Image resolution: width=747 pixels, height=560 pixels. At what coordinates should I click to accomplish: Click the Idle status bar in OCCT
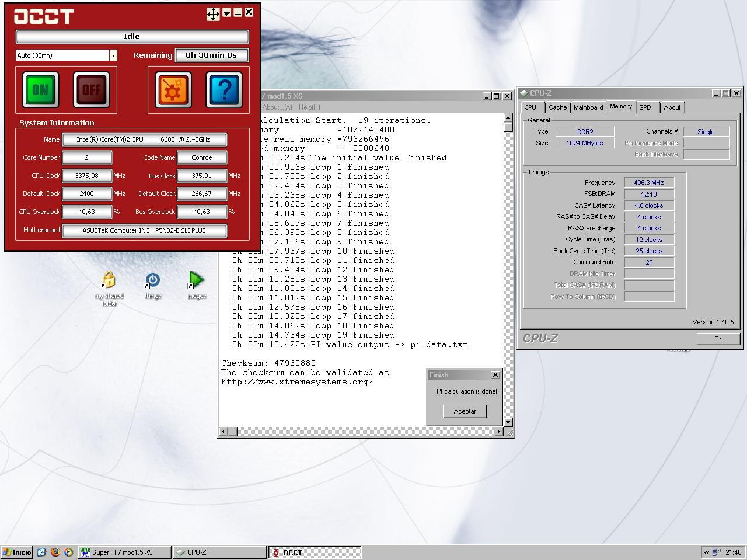click(132, 36)
